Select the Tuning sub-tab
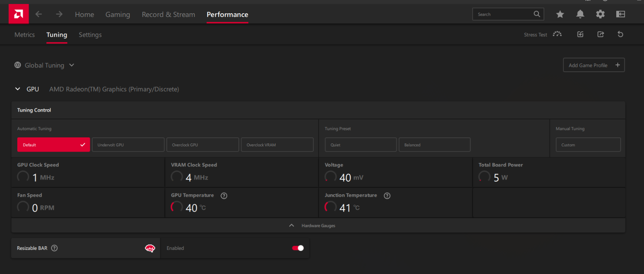The height and width of the screenshot is (274, 644). [x=57, y=35]
